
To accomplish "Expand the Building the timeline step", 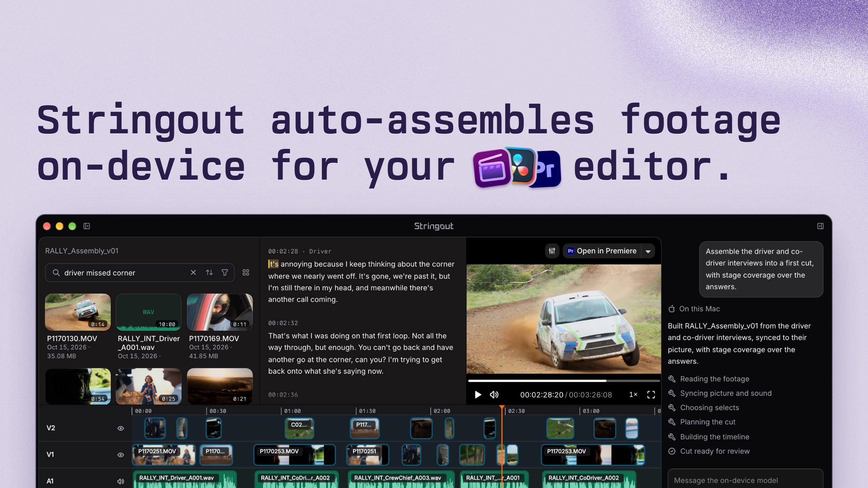I will (x=709, y=437).
